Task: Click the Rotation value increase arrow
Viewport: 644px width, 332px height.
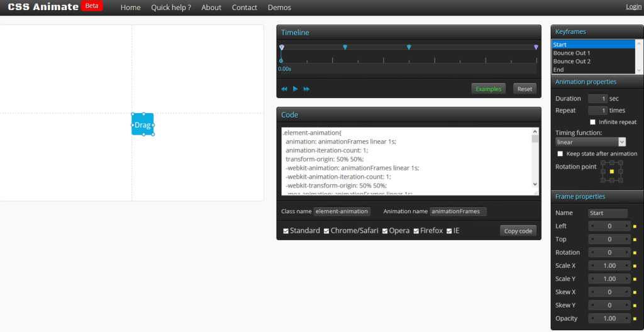Action: pos(626,253)
